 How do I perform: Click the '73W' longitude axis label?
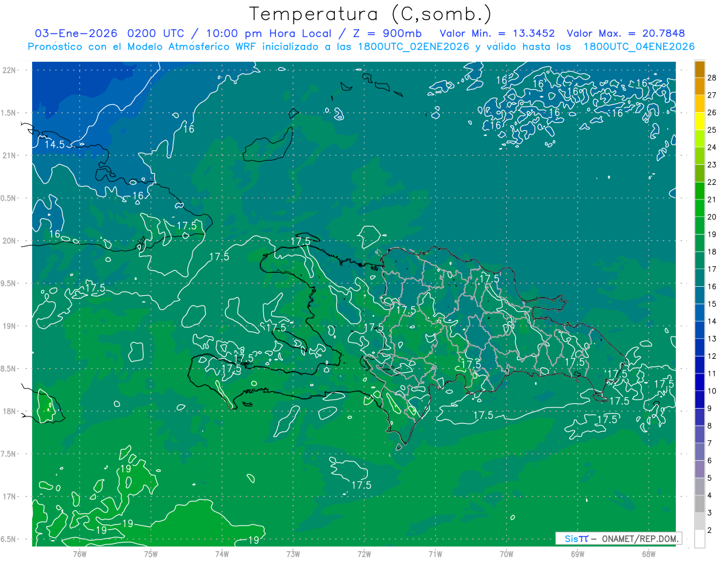tap(293, 554)
